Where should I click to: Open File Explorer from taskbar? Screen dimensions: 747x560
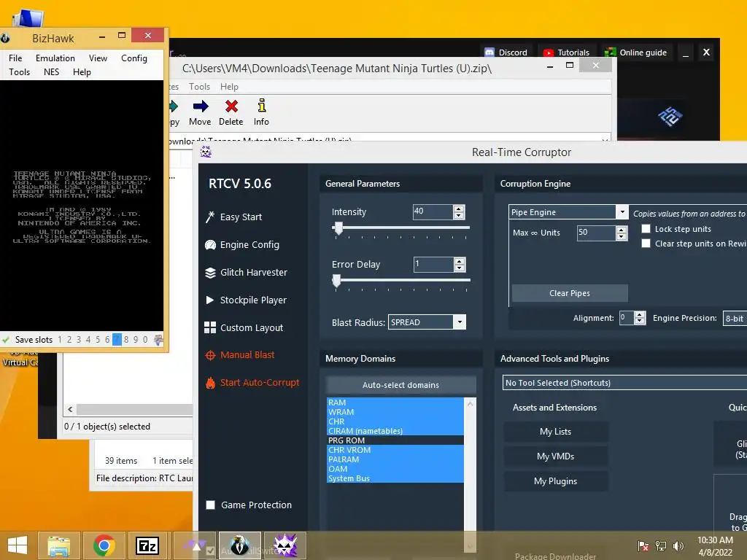click(x=58, y=545)
